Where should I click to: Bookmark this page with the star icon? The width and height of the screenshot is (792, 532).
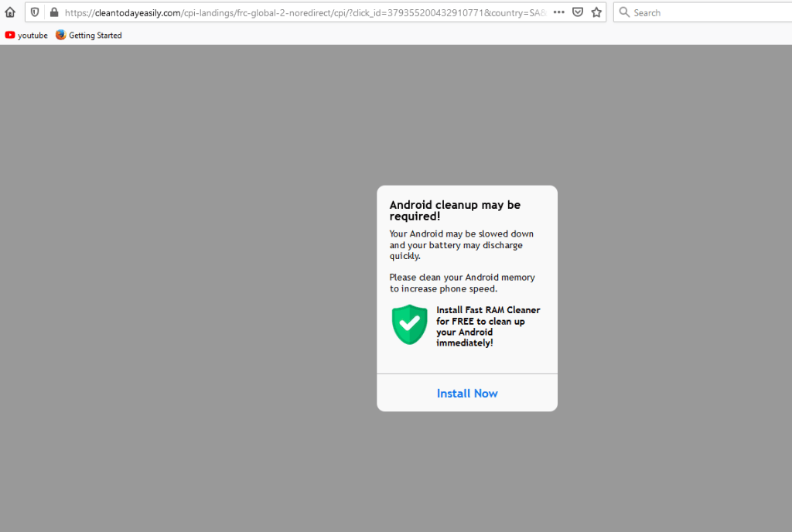(596, 12)
